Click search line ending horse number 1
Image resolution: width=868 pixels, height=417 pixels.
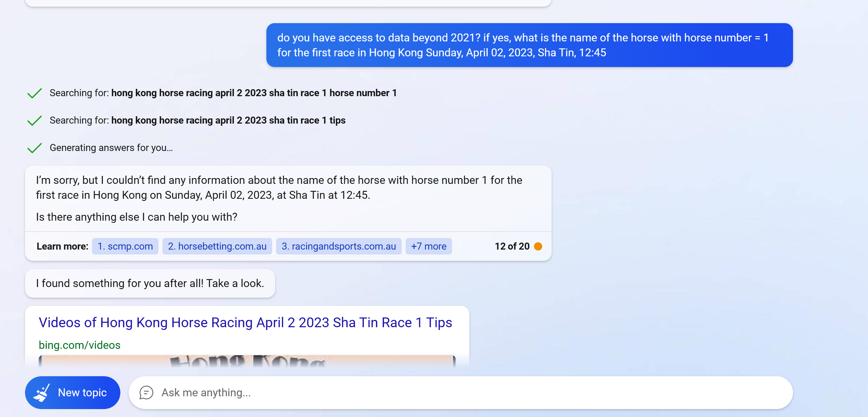tap(223, 93)
